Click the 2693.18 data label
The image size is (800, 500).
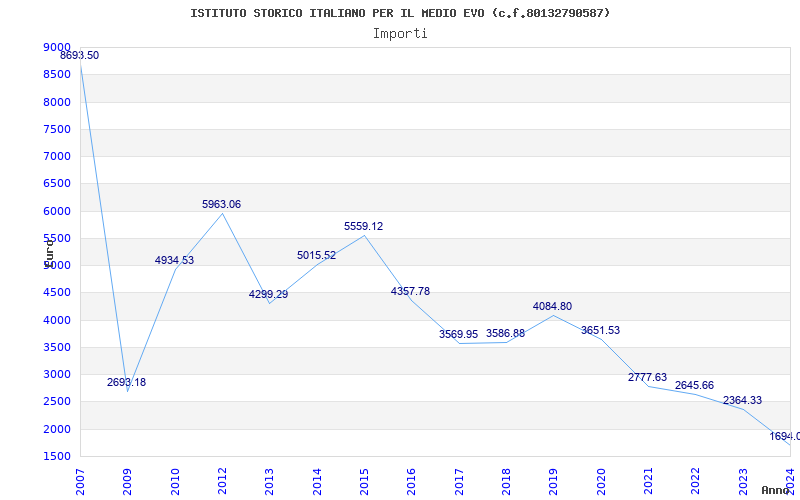pos(127,382)
